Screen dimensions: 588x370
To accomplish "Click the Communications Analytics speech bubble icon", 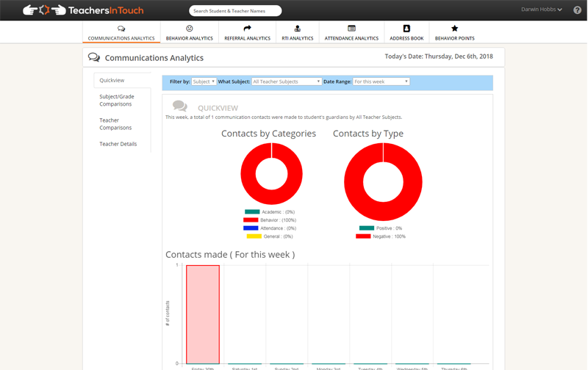I will tap(121, 29).
